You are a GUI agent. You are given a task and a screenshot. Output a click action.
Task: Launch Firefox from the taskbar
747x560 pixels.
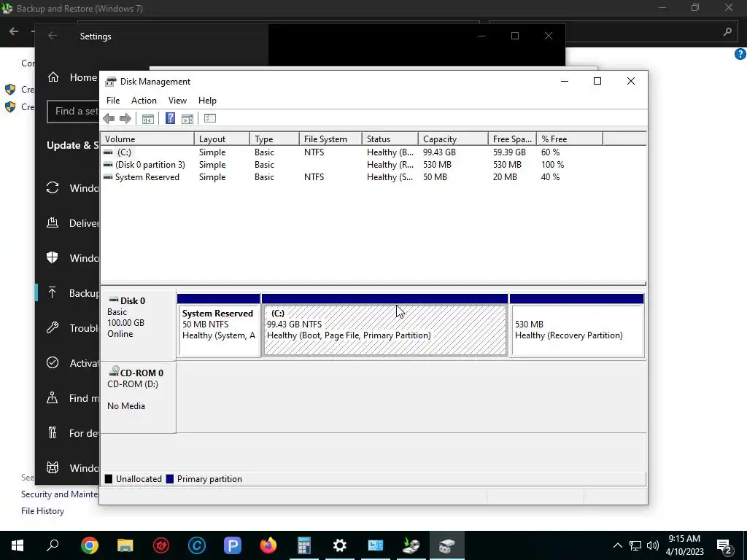(x=268, y=545)
